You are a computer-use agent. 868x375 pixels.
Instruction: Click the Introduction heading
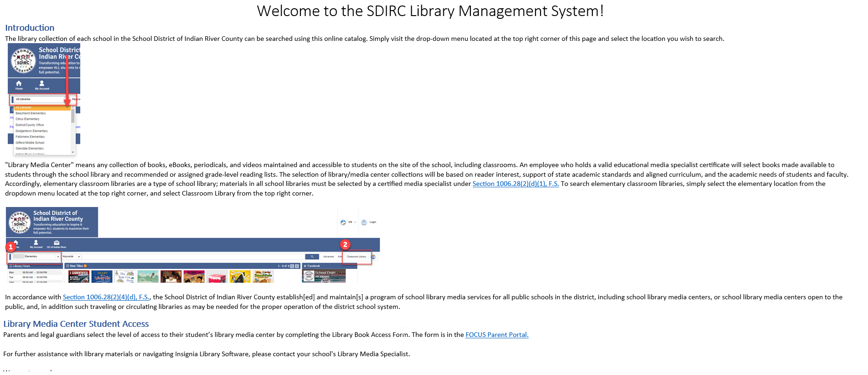point(30,28)
